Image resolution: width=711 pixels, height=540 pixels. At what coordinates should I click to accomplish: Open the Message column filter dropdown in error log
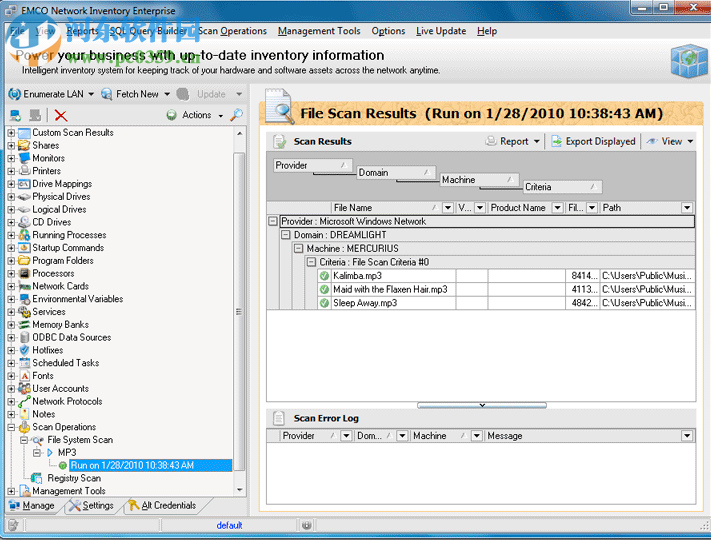[x=687, y=436]
